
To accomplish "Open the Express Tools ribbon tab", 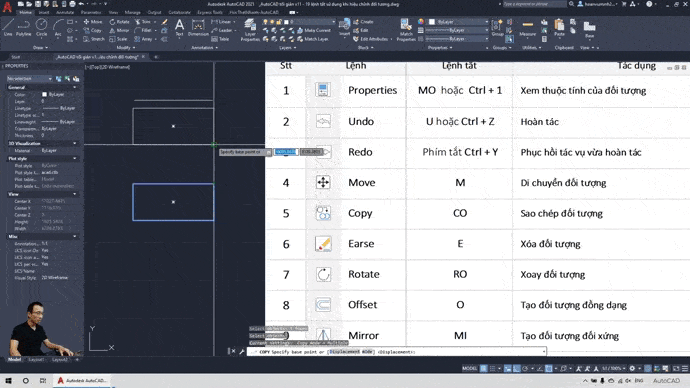I will [x=210, y=12].
